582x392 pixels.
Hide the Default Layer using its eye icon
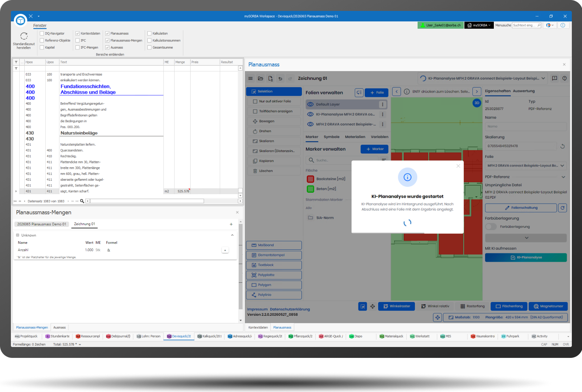[x=311, y=105]
